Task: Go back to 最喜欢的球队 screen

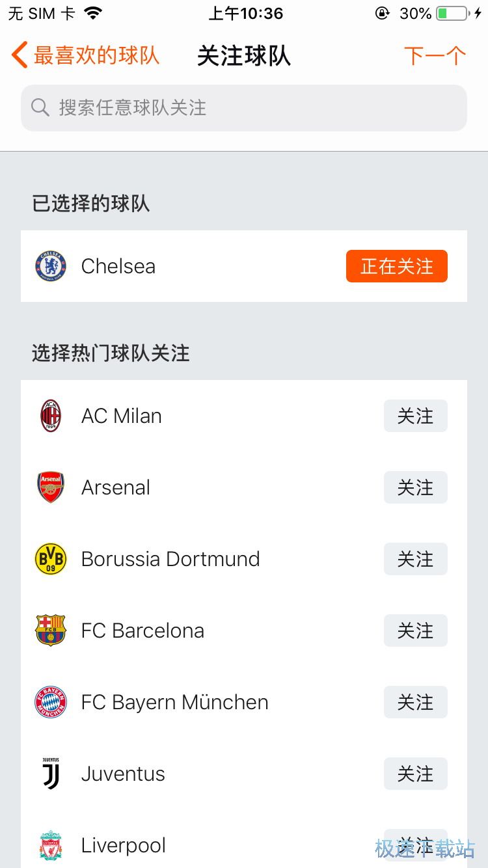Action: click(x=86, y=55)
